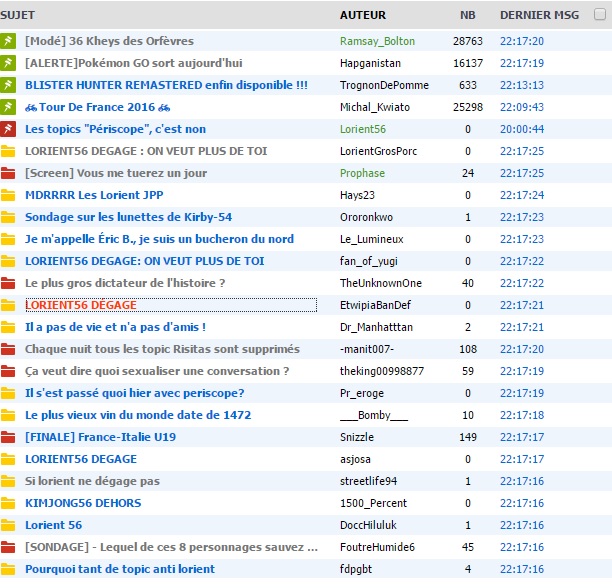Click the pin icon next to the Tour De France 2016 topic
The width and height of the screenshot is (612, 588).
(x=9, y=107)
